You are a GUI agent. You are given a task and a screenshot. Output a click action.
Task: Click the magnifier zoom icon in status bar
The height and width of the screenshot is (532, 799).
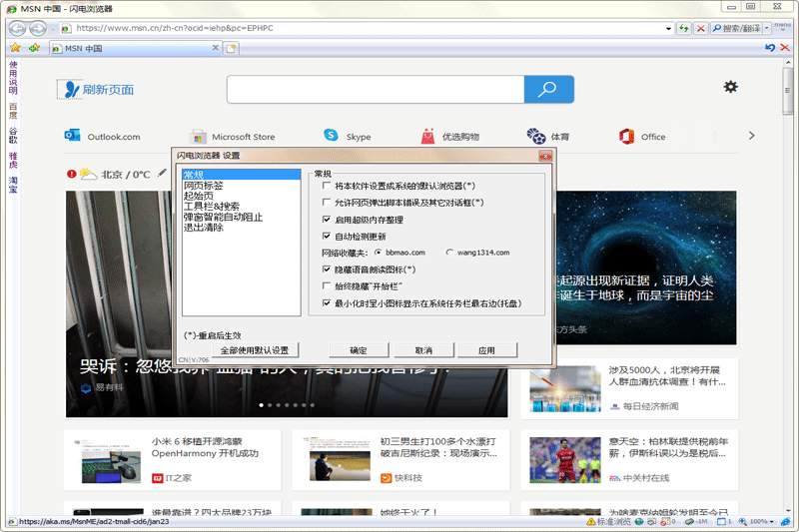[743, 522]
